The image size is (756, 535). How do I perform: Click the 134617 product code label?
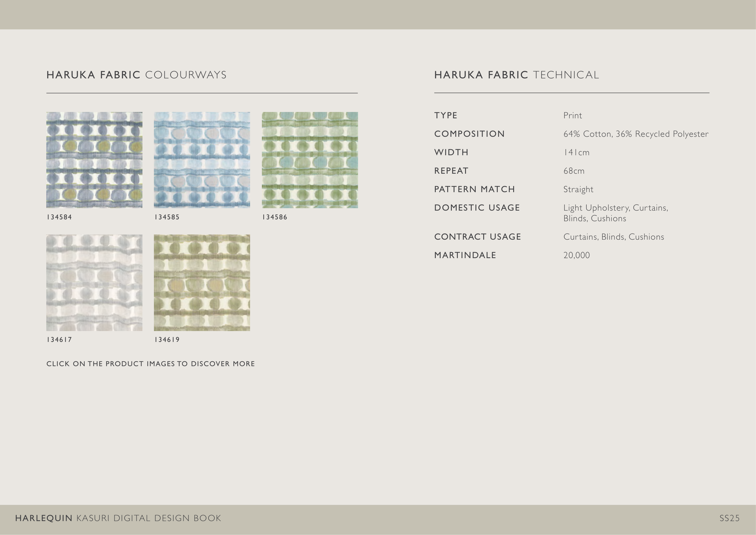pyautogui.click(x=59, y=340)
